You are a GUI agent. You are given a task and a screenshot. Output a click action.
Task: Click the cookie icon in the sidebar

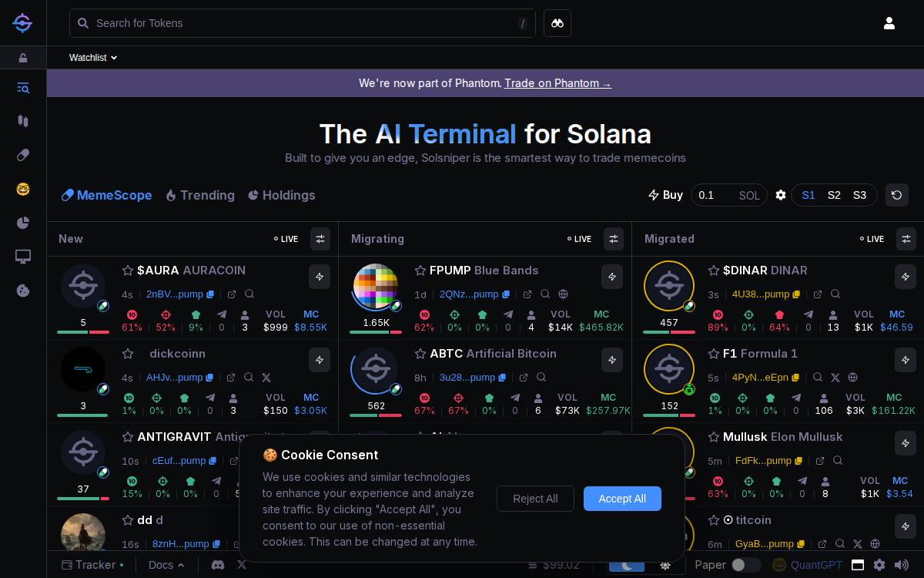pyautogui.click(x=23, y=291)
